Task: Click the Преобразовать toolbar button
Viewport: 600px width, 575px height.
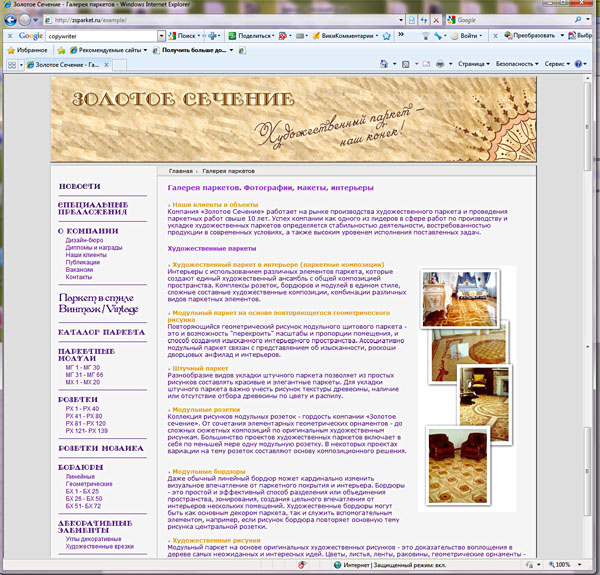Action: pos(530,36)
